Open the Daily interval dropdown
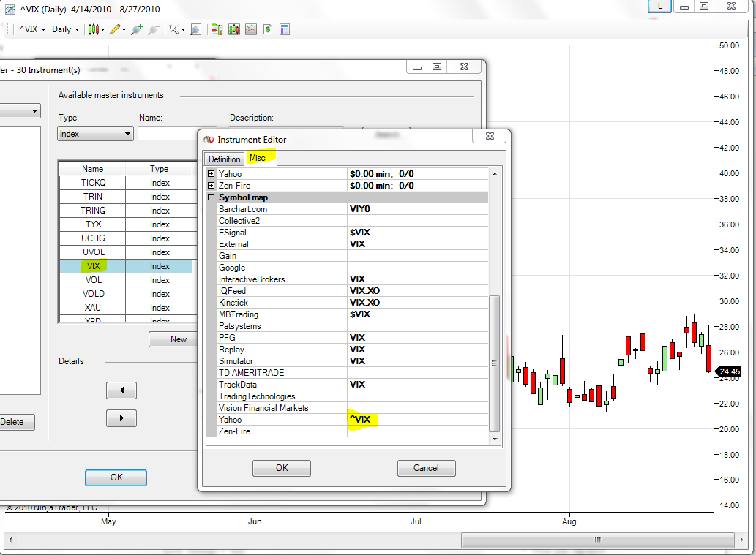This screenshot has width=756, height=555. click(x=65, y=29)
